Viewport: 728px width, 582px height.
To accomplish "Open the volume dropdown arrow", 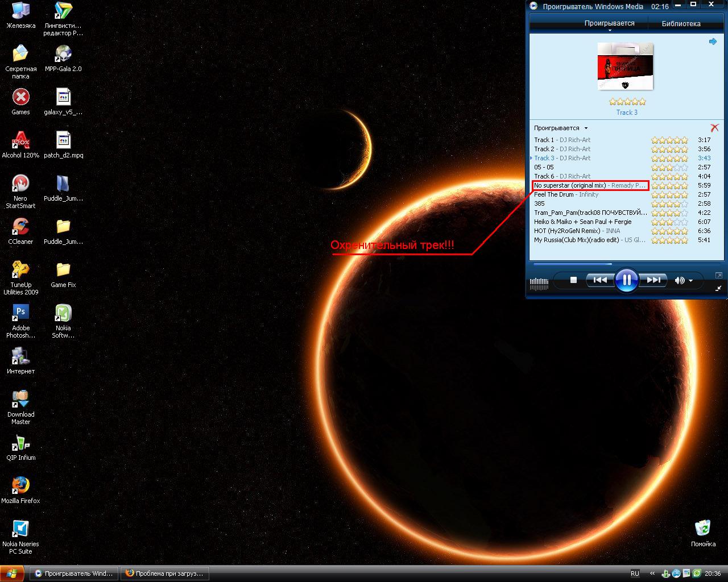I will click(691, 281).
